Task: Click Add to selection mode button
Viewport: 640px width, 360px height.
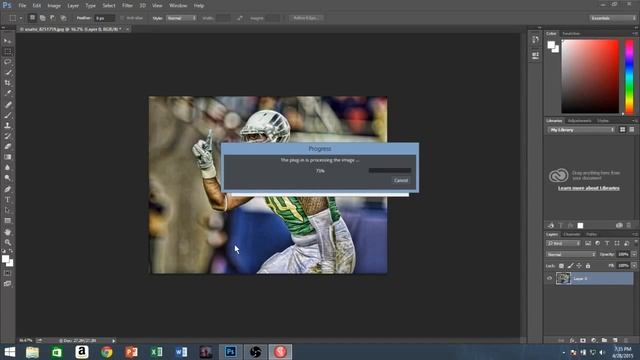Action: (42, 18)
